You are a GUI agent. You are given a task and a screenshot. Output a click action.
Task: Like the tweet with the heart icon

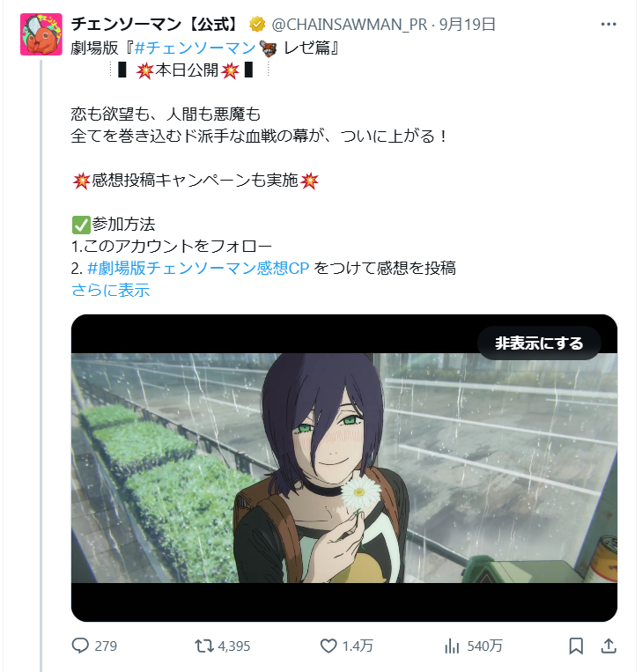328,646
